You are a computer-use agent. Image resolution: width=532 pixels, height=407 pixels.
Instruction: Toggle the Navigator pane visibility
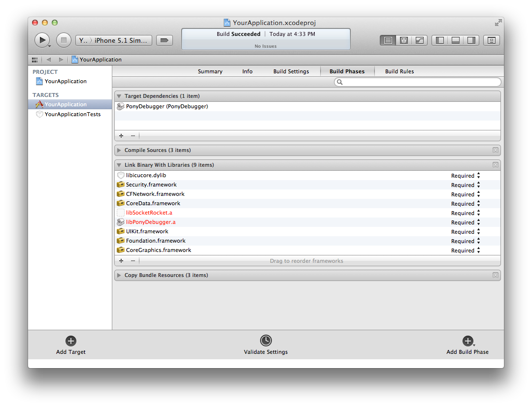tap(440, 40)
